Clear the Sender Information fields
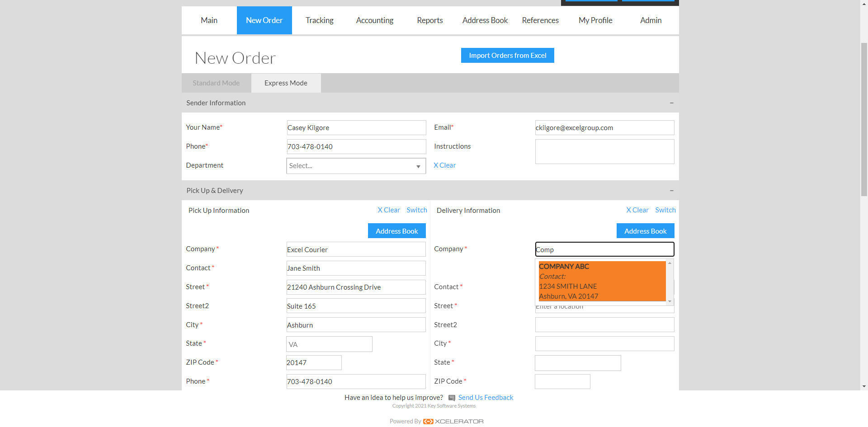The image size is (868, 427). click(445, 165)
